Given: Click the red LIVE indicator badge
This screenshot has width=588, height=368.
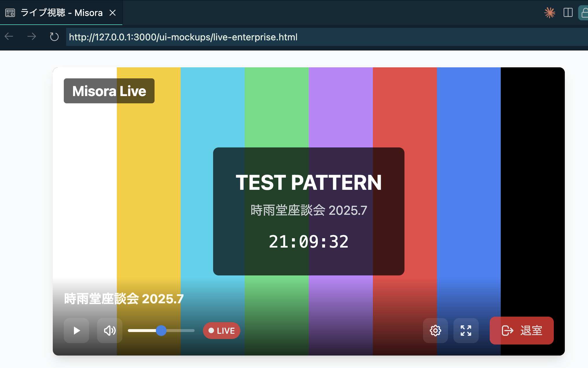Looking at the screenshot, I should 222,331.
